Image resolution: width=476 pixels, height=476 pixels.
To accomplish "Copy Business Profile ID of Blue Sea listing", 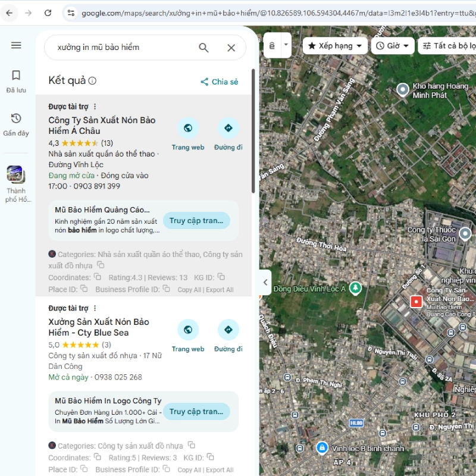I will pos(167,468).
